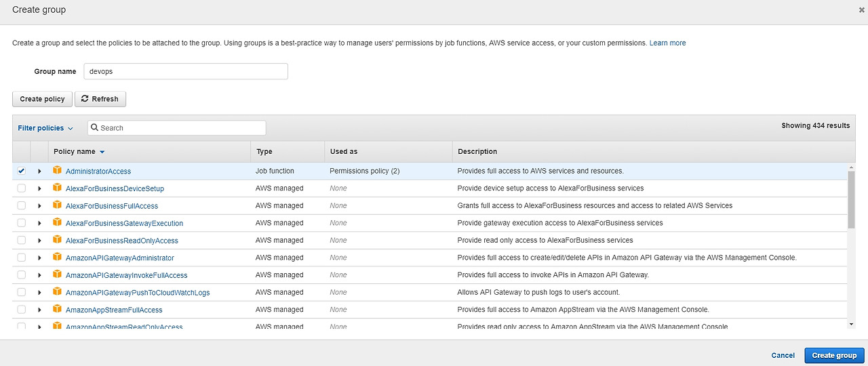Click the policy icon beside AlexaForBusinessGatewayExecution

click(58, 223)
